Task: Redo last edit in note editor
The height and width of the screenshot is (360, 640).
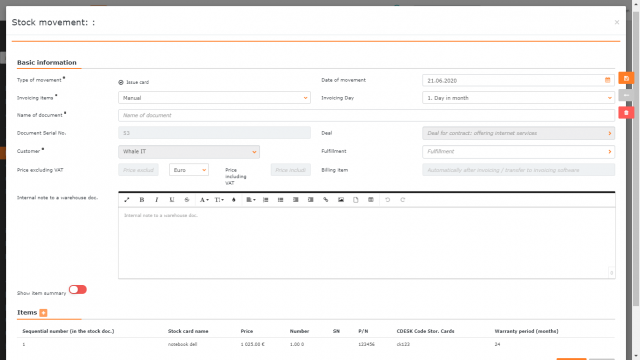Action: click(x=402, y=200)
